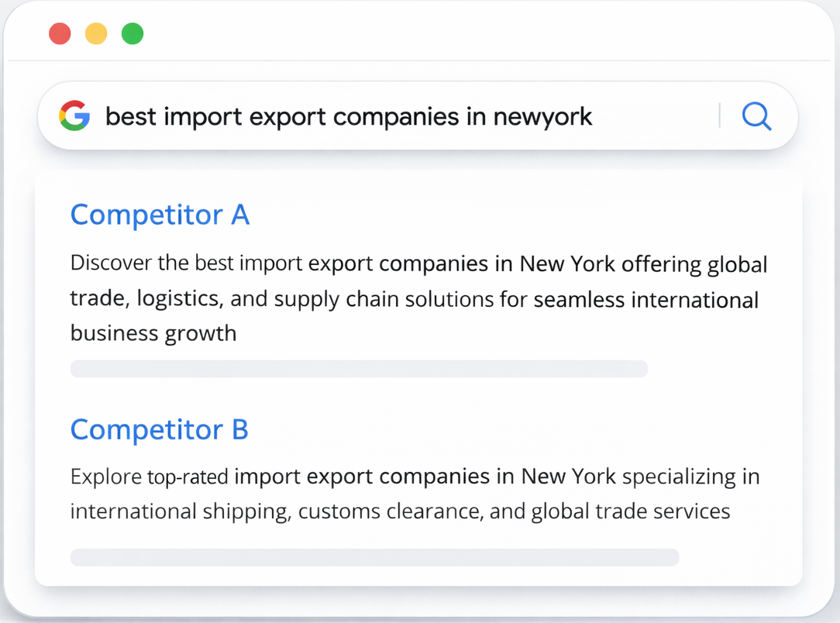
Task: Click the blue magnifying glass search icon
Action: pyautogui.click(x=756, y=116)
